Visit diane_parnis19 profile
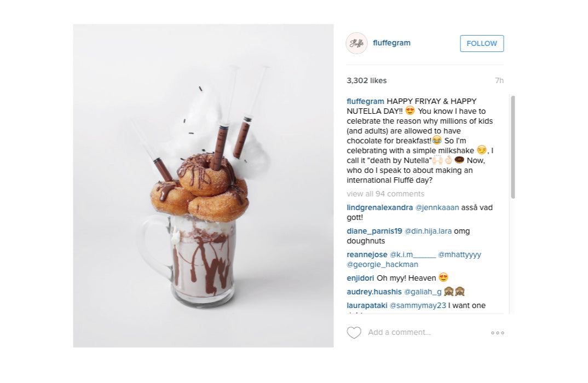This screenshot has width=588, height=383. click(374, 231)
